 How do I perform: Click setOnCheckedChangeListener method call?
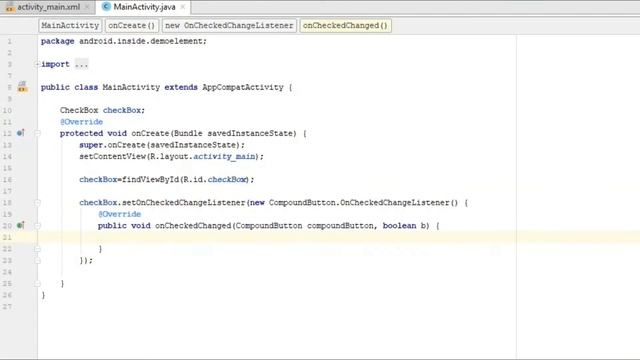pos(184,202)
